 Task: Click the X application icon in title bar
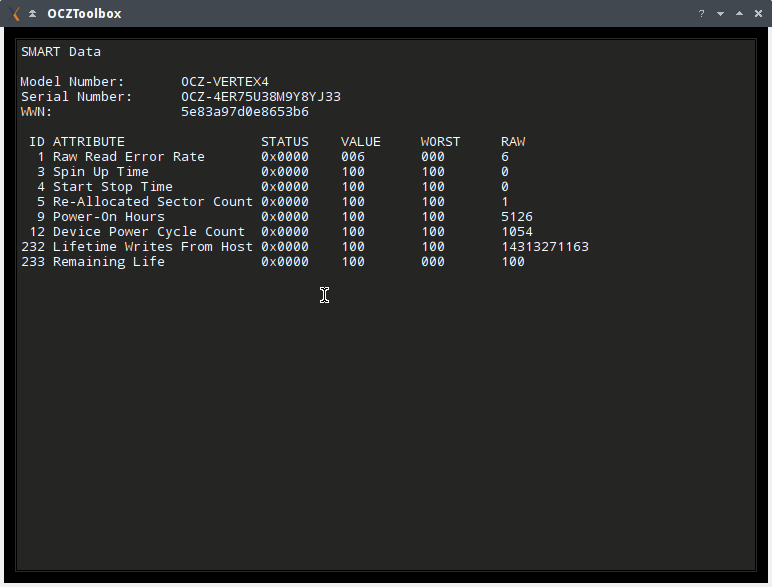pos(15,14)
